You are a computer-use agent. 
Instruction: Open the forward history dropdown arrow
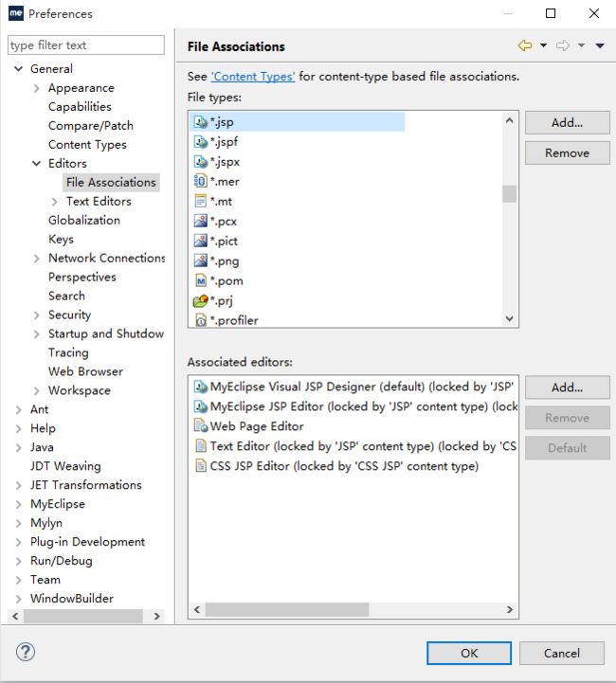point(581,45)
